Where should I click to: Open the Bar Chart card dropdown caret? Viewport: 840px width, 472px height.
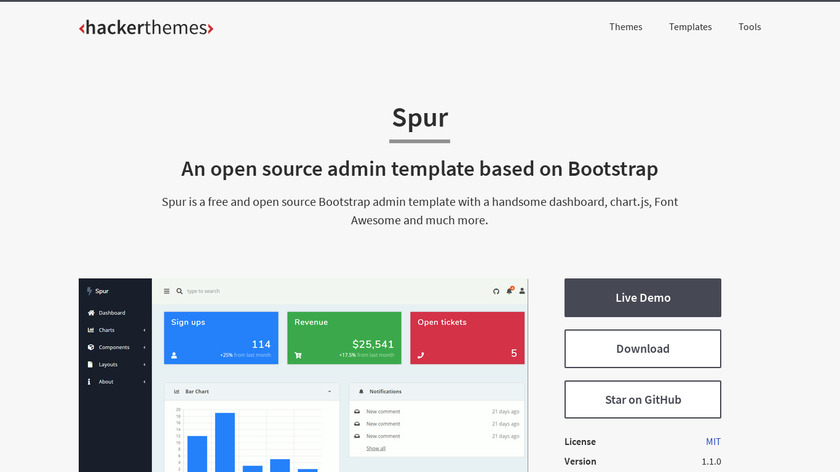329,392
